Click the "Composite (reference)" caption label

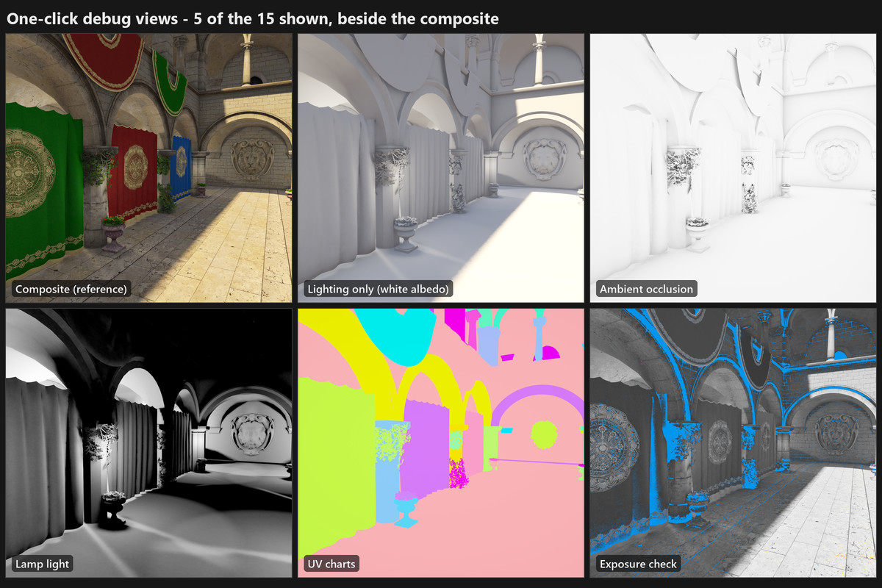[71, 289]
